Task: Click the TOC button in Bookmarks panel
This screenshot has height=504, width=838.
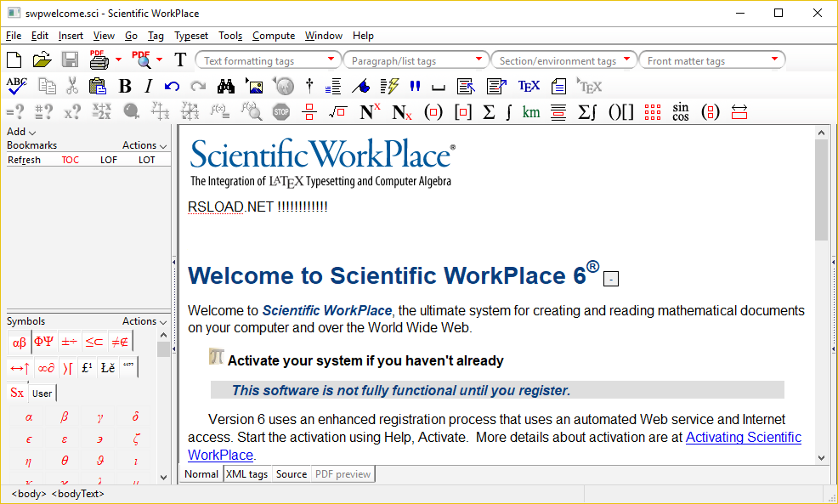Action: (x=70, y=159)
